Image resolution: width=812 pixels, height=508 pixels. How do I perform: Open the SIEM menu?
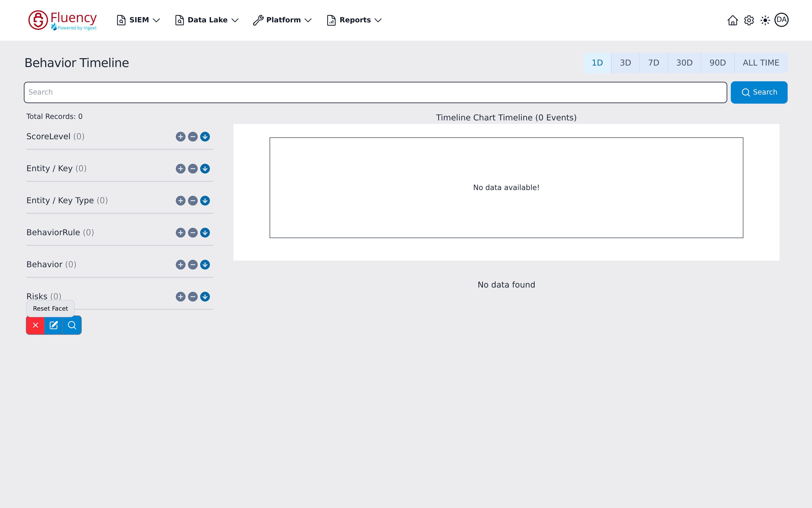pyautogui.click(x=138, y=20)
